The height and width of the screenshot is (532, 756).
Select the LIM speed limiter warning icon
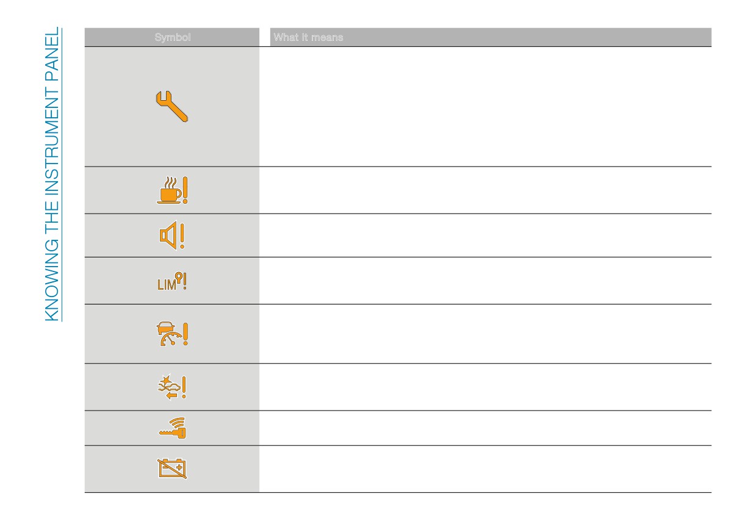tap(172, 281)
